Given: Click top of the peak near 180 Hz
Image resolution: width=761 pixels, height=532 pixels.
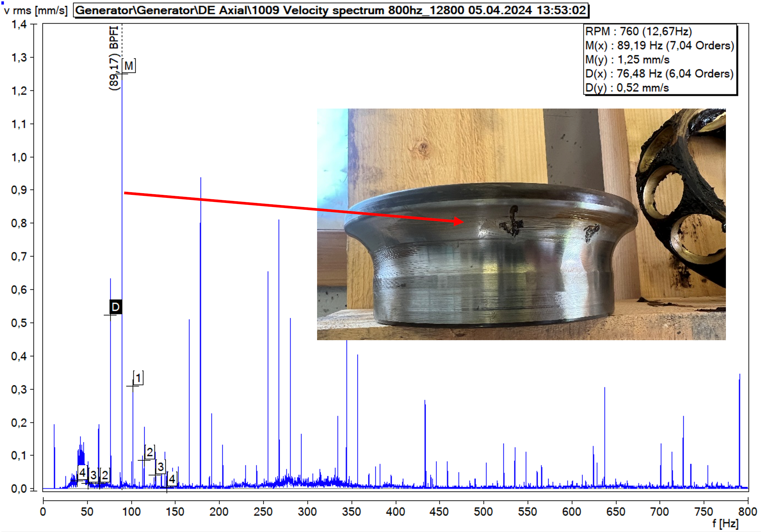Looking at the screenshot, I should (201, 178).
